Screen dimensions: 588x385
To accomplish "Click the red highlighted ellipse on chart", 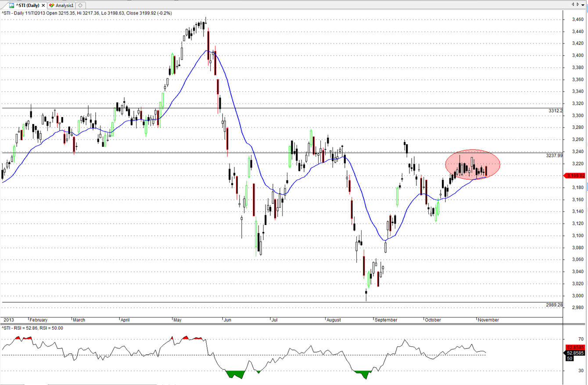I will pyautogui.click(x=472, y=164).
